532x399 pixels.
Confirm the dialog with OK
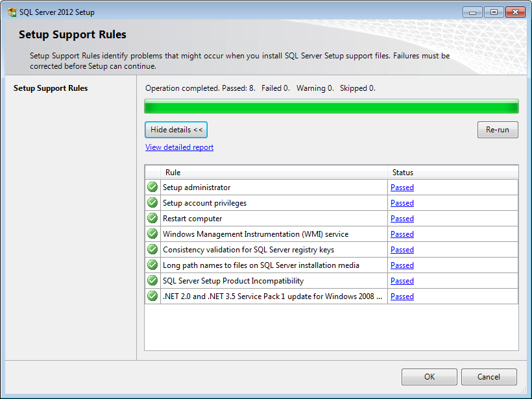point(429,377)
